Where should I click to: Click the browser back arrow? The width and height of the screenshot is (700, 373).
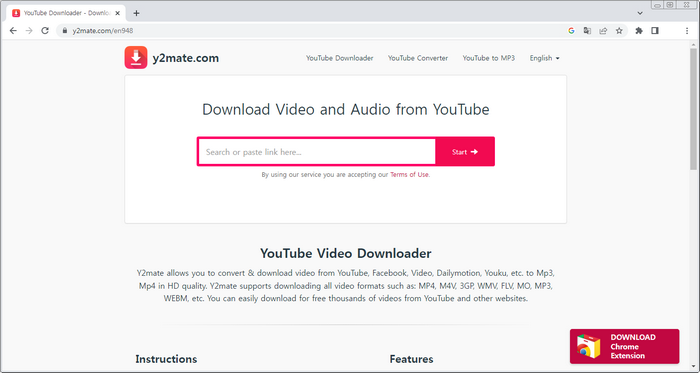13,31
